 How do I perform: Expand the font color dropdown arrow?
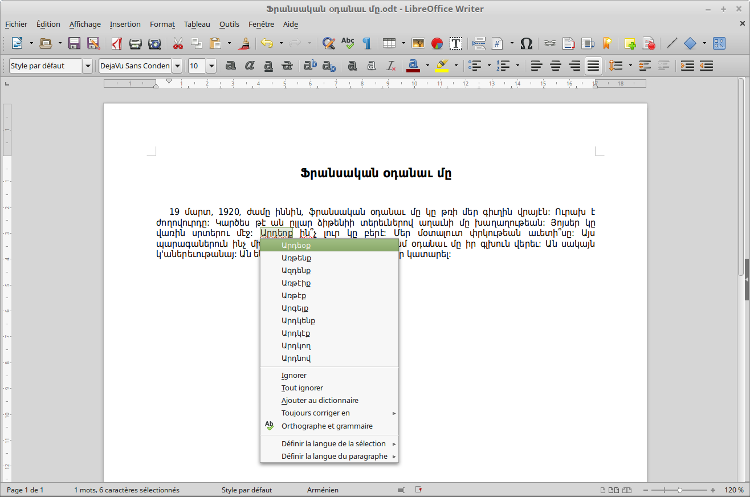(427, 66)
